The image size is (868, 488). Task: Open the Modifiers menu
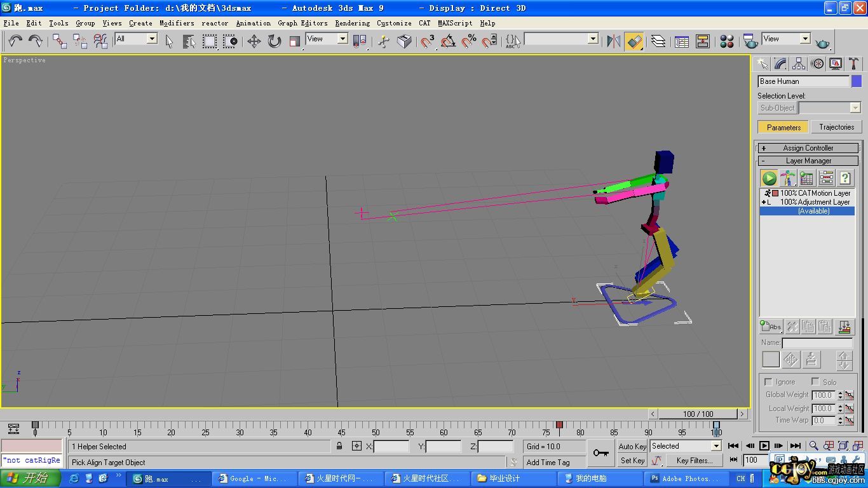coord(177,23)
